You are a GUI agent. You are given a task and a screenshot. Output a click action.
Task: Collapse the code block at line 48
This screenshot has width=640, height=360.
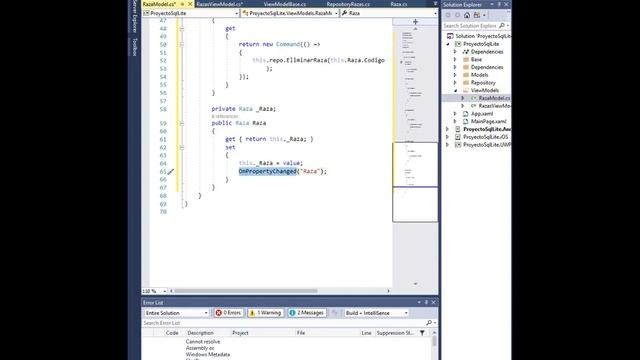(182, 29)
